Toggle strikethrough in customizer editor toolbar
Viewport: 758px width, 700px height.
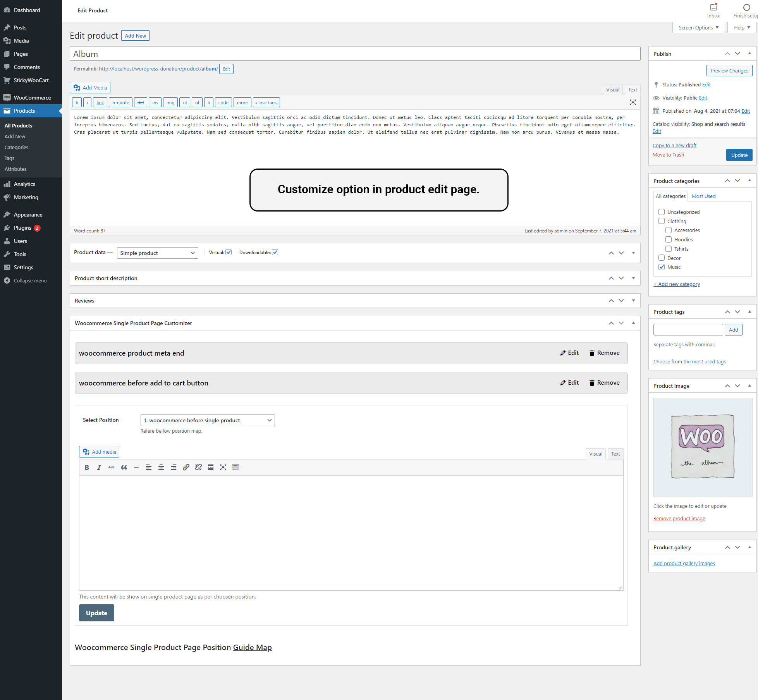coord(112,467)
